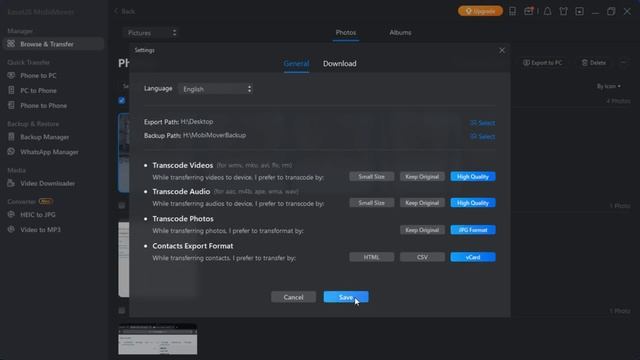The width and height of the screenshot is (640, 360).
Task: Switch to the Albums tab
Action: click(x=400, y=33)
